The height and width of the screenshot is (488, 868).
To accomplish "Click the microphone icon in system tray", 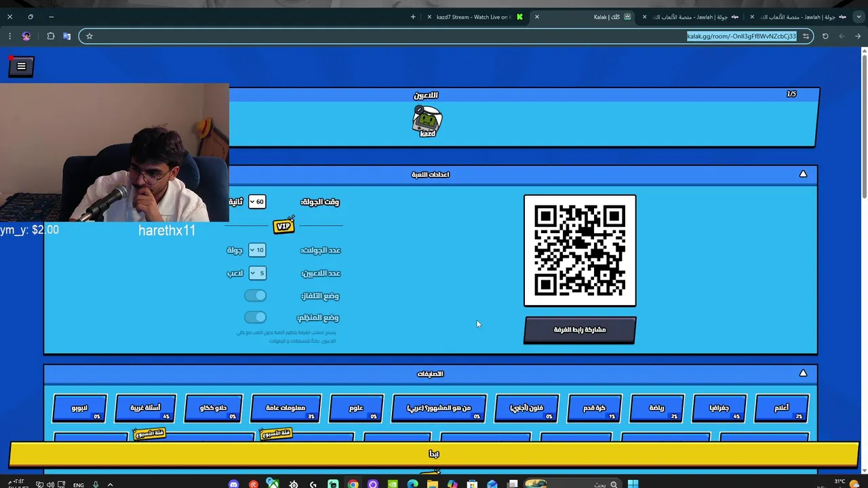I will (x=96, y=484).
